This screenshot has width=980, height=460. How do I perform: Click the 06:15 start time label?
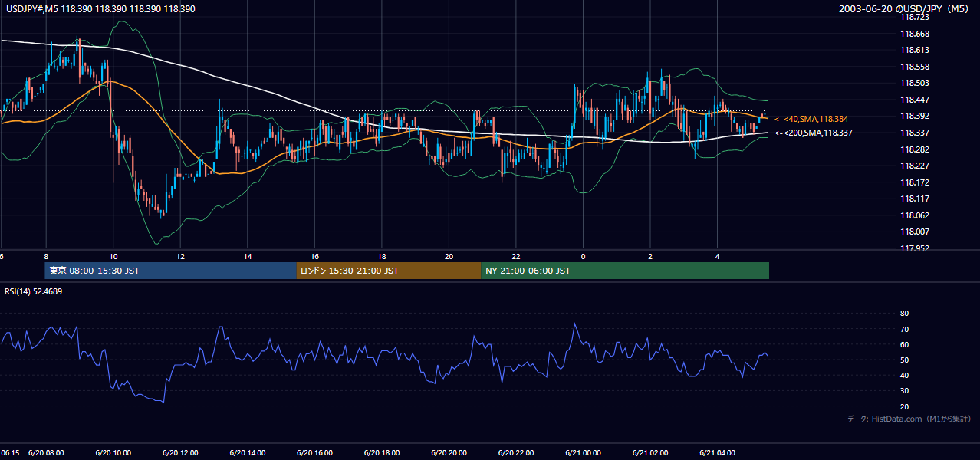pyautogui.click(x=10, y=453)
